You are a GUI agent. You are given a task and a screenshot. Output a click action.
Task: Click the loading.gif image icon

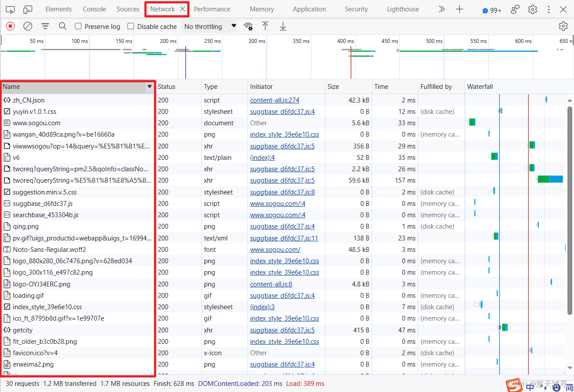pos(7,295)
